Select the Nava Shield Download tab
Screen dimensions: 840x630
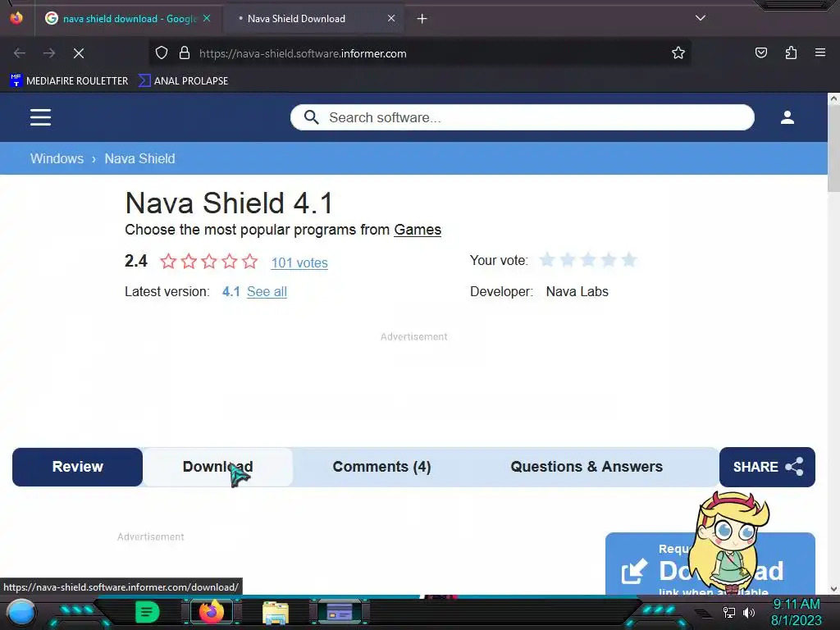pyautogui.click(x=313, y=19)
